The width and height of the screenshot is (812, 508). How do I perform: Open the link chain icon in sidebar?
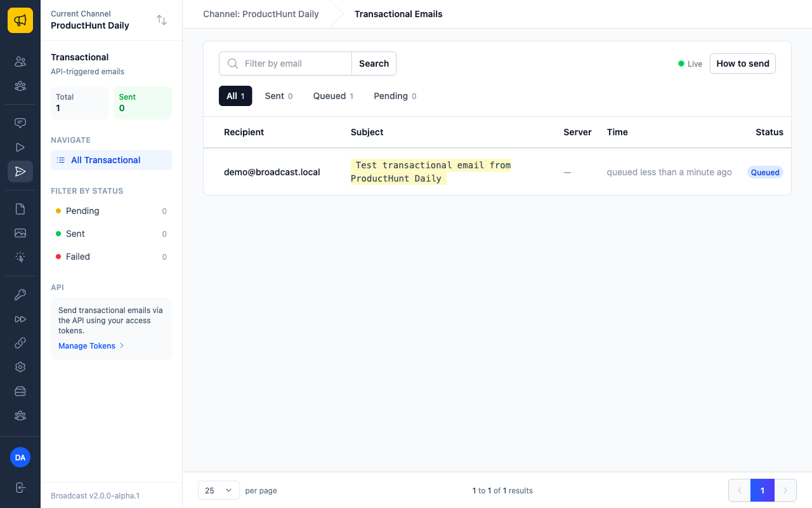click(x=20, y=343)
